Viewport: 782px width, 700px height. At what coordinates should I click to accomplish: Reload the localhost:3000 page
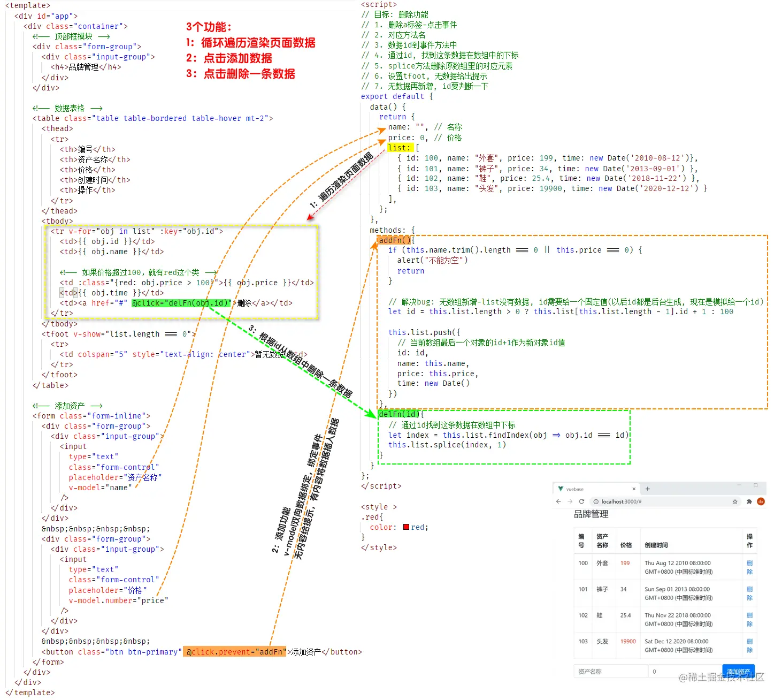[581, 501]
